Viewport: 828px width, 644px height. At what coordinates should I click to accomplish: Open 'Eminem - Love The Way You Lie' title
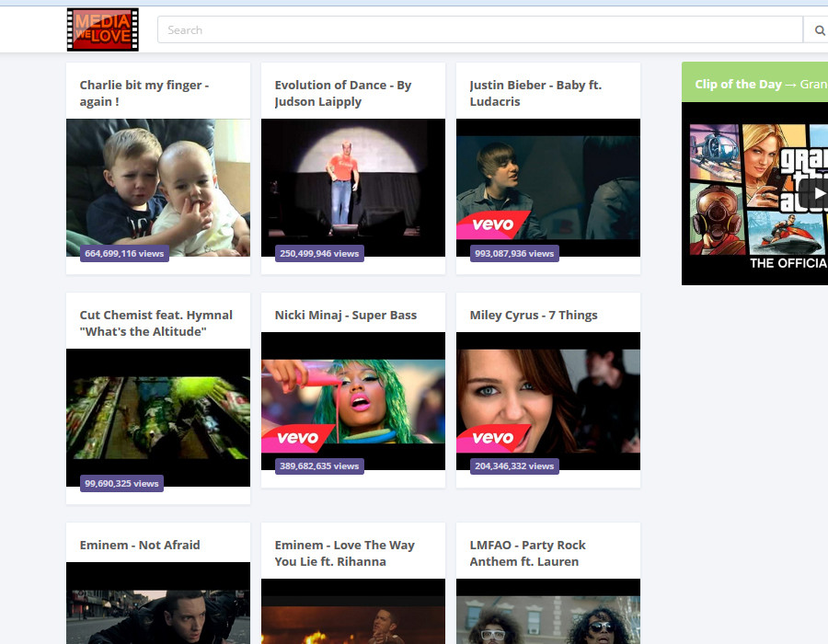(x=344, y=553)
